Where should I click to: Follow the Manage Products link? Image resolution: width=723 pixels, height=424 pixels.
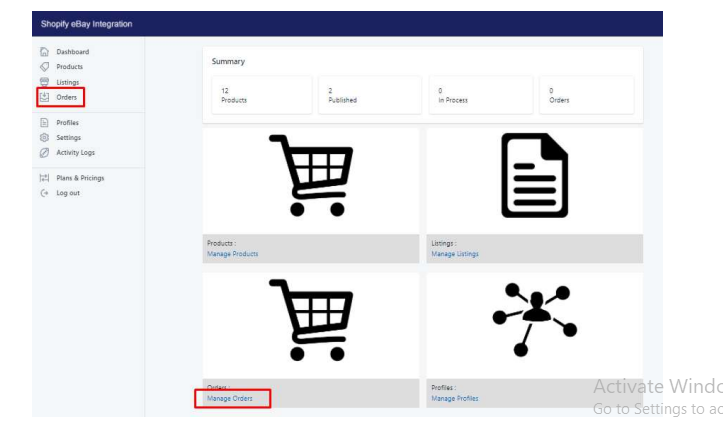click(232, 254)
